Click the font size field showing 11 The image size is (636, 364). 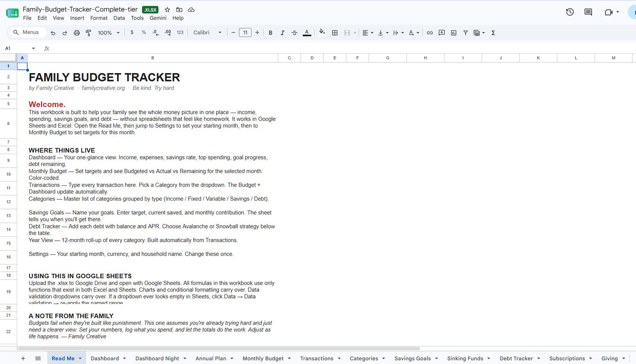coord(245,33)
